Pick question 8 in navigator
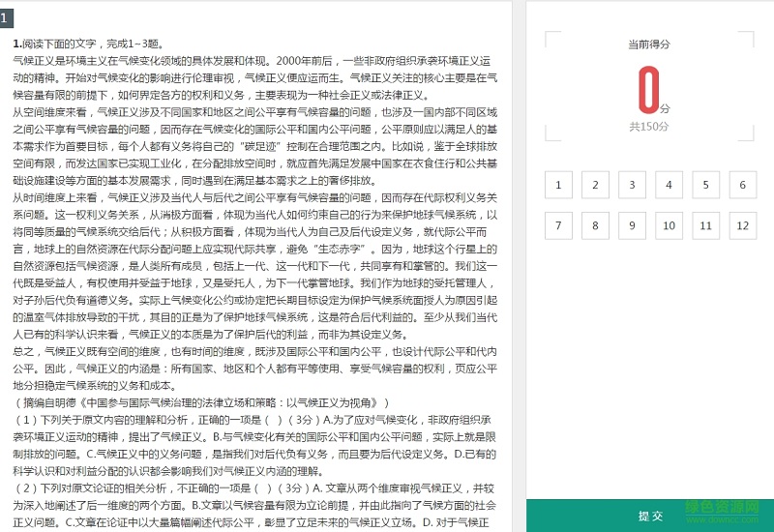This screenshot has width=774, height=532. click(x=596, y=225)
